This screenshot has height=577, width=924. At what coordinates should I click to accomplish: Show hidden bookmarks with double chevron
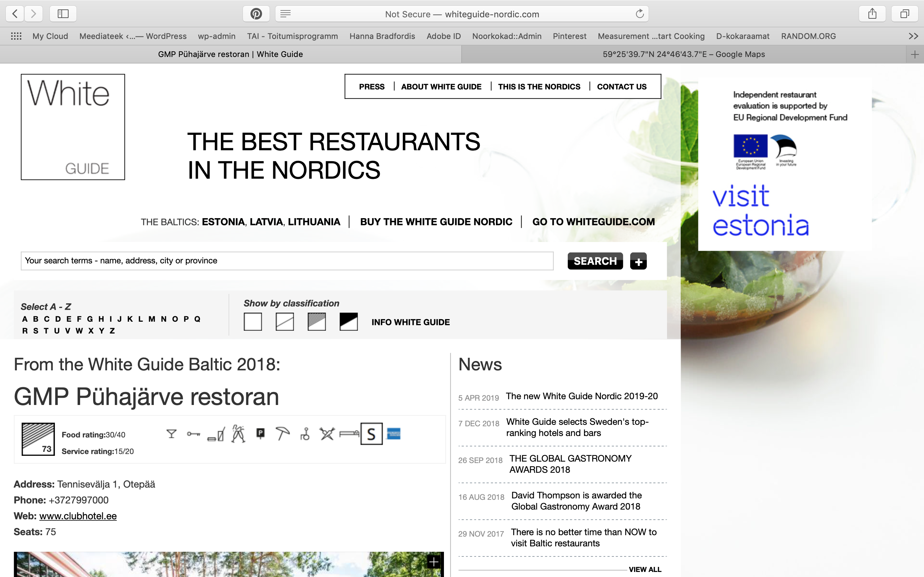[913, 36]
